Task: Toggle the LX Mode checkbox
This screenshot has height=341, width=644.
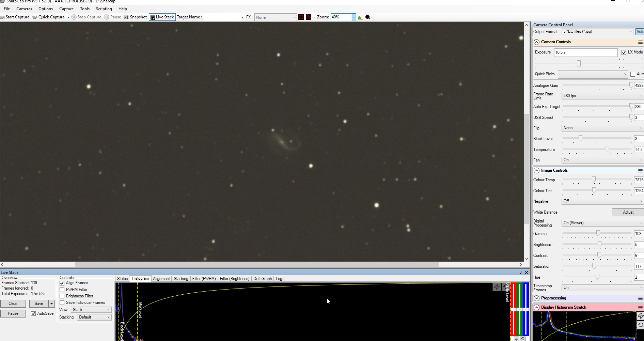Action: pyautogui.click(x=624, y=52)
